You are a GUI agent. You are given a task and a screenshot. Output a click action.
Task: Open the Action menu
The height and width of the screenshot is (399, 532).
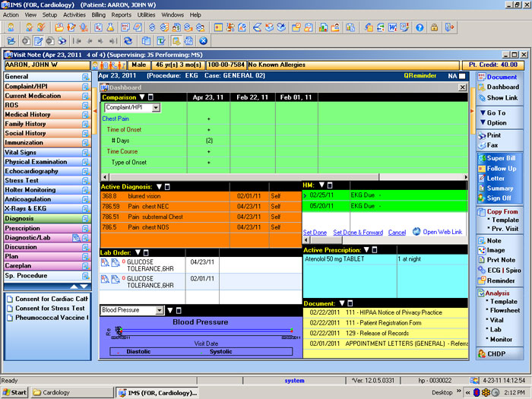[x=11, y=15]
